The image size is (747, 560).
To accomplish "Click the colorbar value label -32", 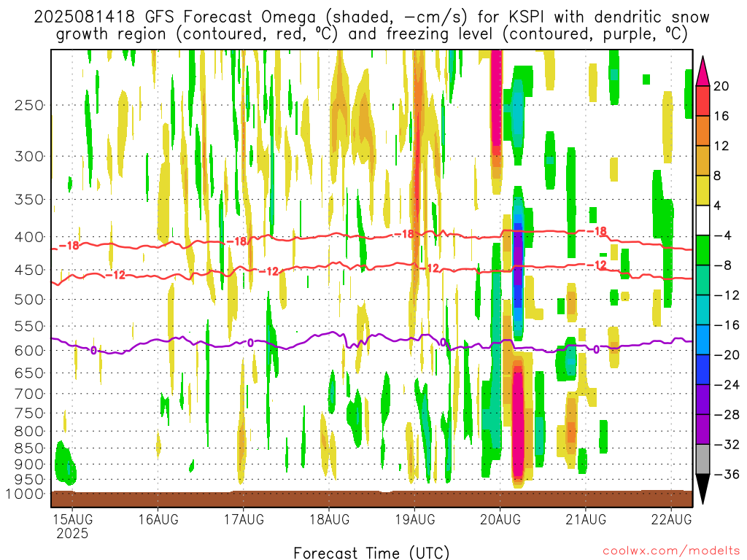I will coord(727,444).
